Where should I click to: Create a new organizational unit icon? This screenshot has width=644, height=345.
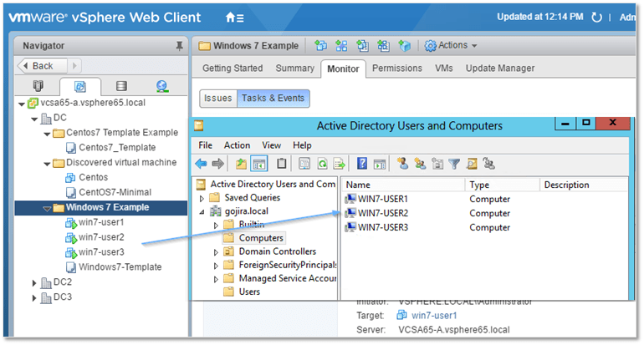(x=437, y=164)
